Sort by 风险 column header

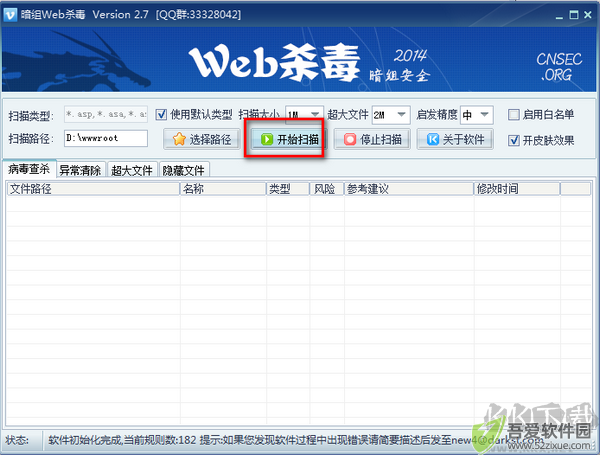point(326,189)
